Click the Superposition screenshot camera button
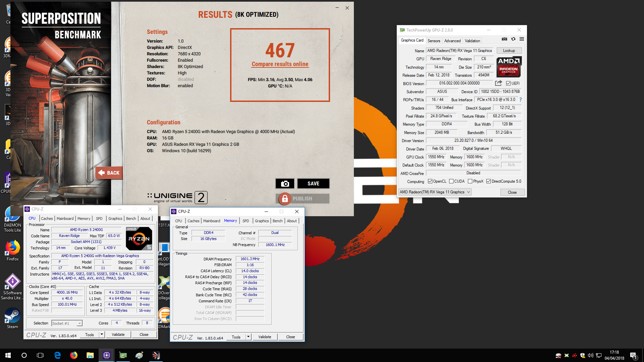Screen dimensions: 644x362 [x=285, y=184]
